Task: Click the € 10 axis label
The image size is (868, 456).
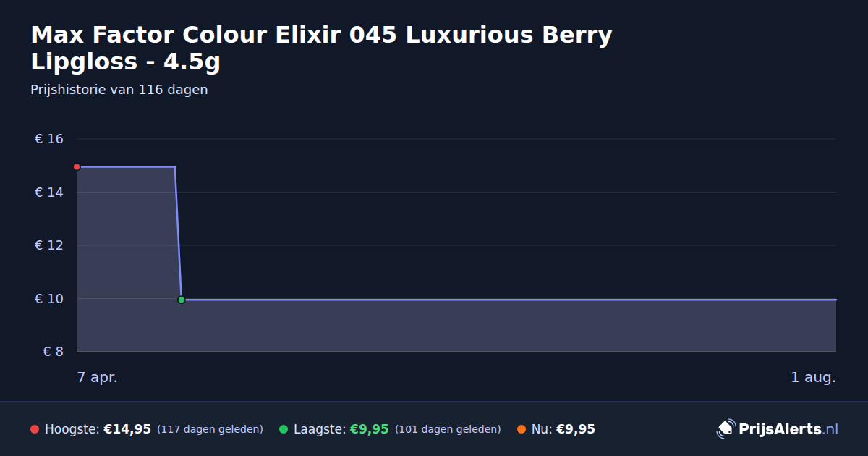Action: click(x=49, y=299)
